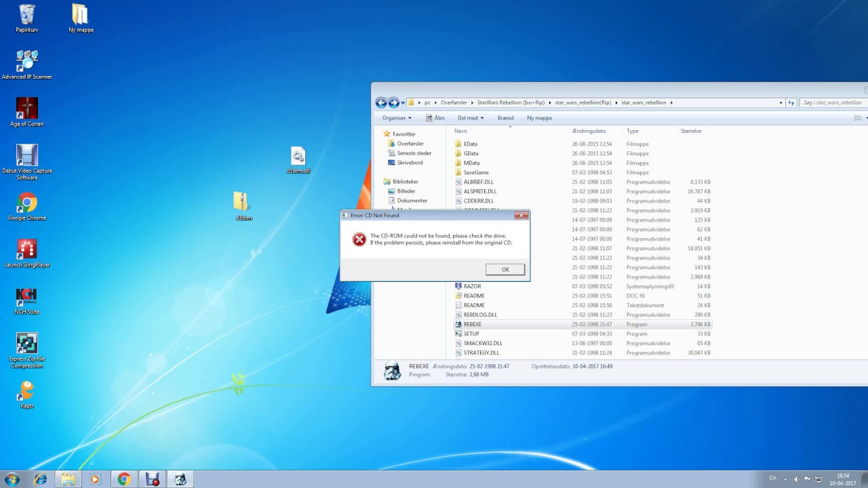Open Windows Media Player from taskbar
This screenshot has width=868, height=488.
click(95, 479)
